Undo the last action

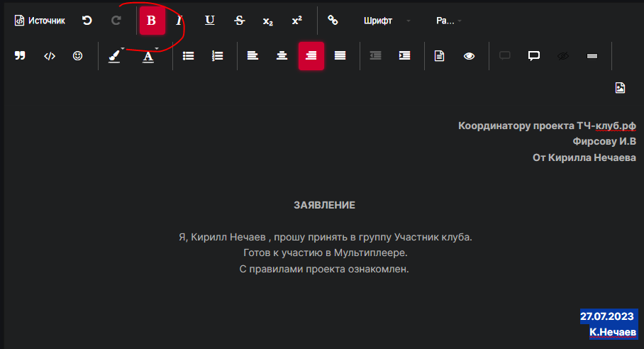[x=87, y=21]
